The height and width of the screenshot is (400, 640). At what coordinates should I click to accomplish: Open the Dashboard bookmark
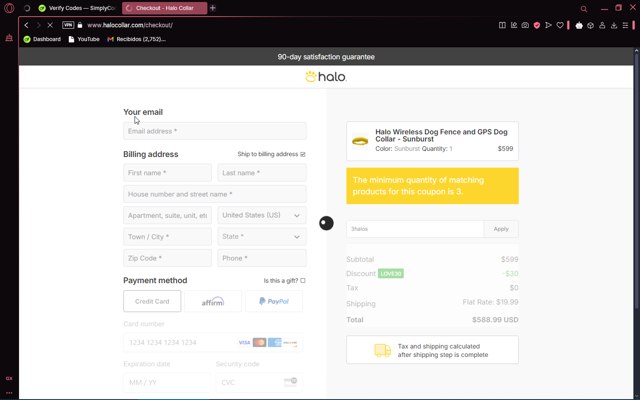[x=42, y=39]
